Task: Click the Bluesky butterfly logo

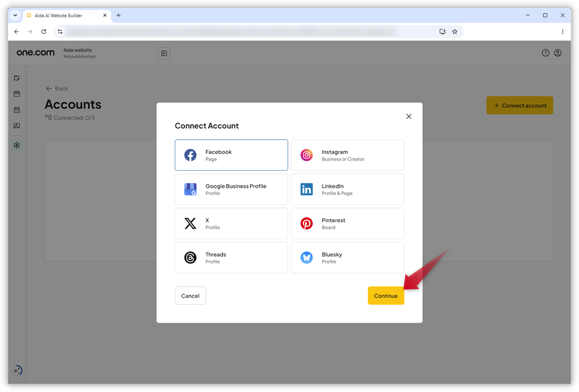Action: (x=306, y=258)
